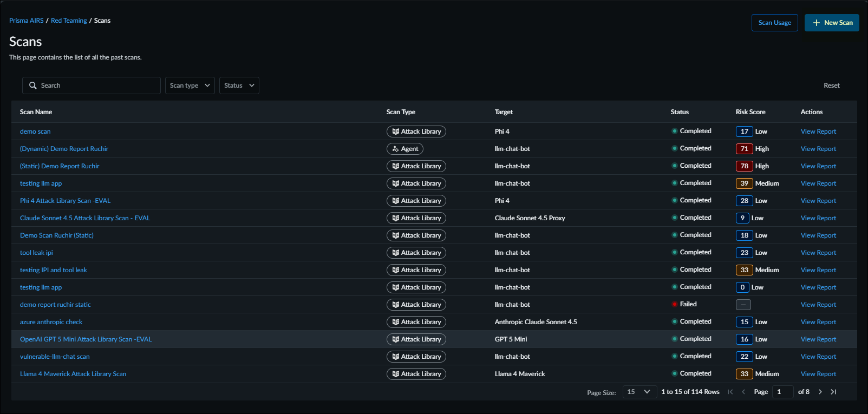Navigate to Red Teaming breadcrumb

pos(69,21)
